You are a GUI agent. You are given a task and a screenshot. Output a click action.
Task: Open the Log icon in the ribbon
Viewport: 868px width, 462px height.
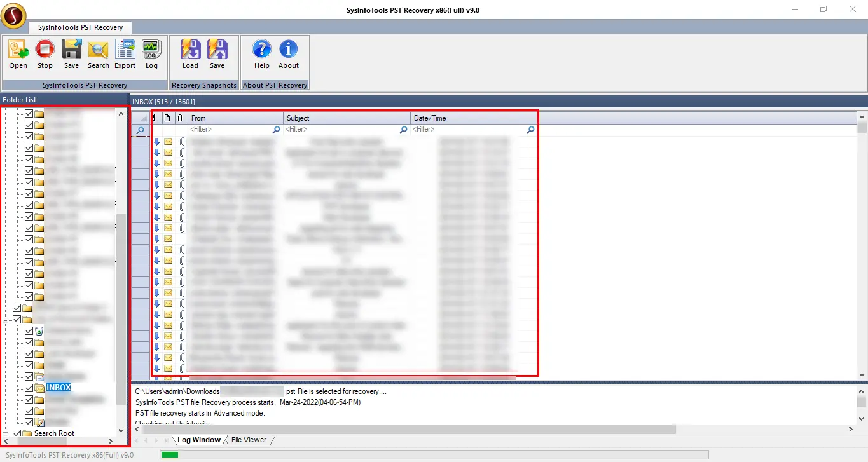(x=151, y=50)
